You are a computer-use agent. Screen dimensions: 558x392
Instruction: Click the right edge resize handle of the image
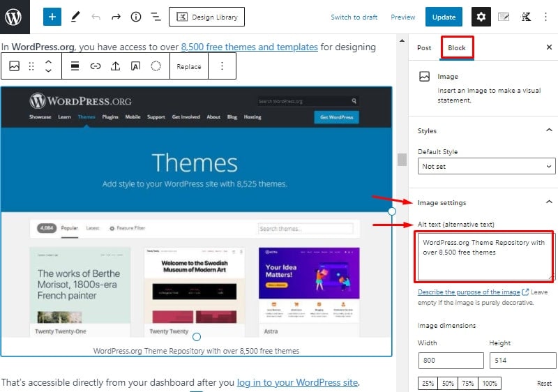392,211
